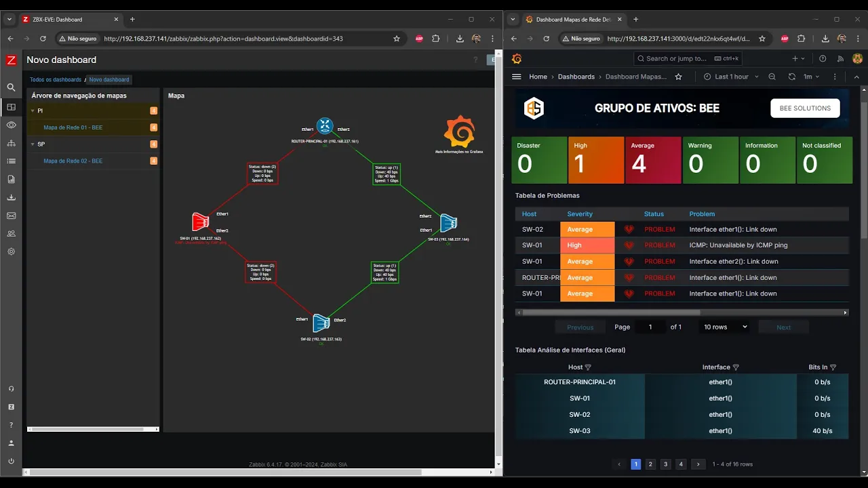
Task: Open the Grafana help question mark icon
Action: coord(823,58)
